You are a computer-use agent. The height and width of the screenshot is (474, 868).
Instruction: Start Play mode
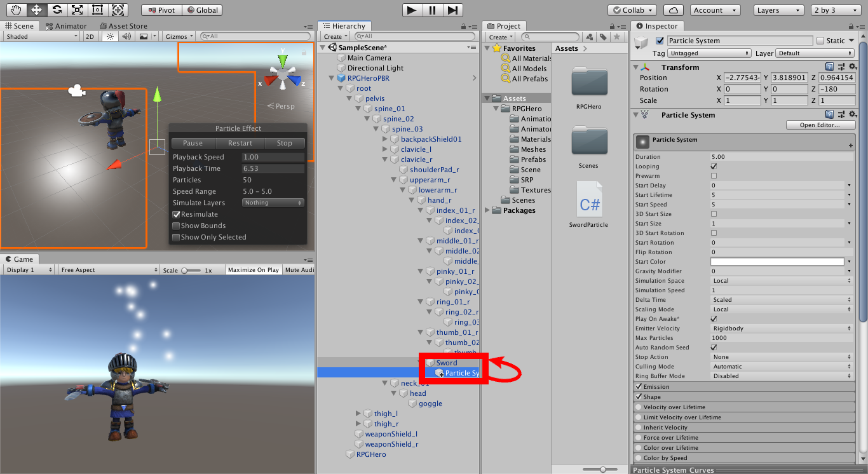(x=412, y=10)
